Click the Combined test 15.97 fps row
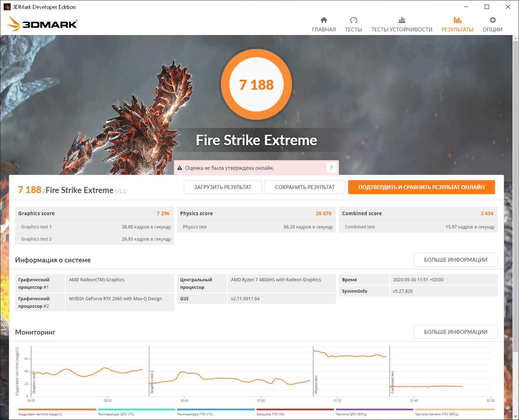Screen dimensions: 519x420 (418, 227)
